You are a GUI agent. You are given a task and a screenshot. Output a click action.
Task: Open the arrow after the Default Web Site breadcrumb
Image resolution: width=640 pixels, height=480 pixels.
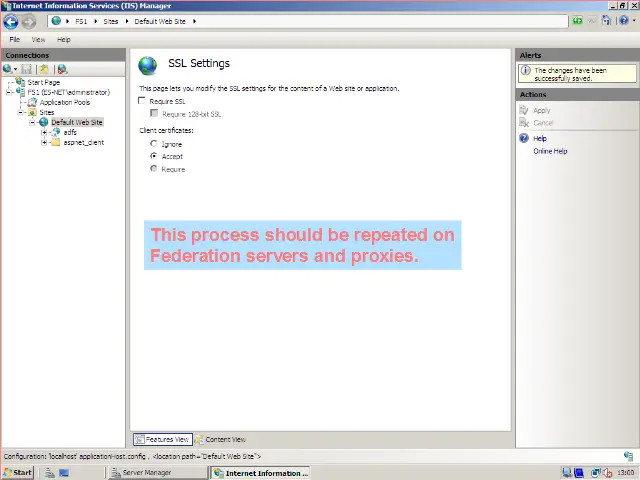194,21
